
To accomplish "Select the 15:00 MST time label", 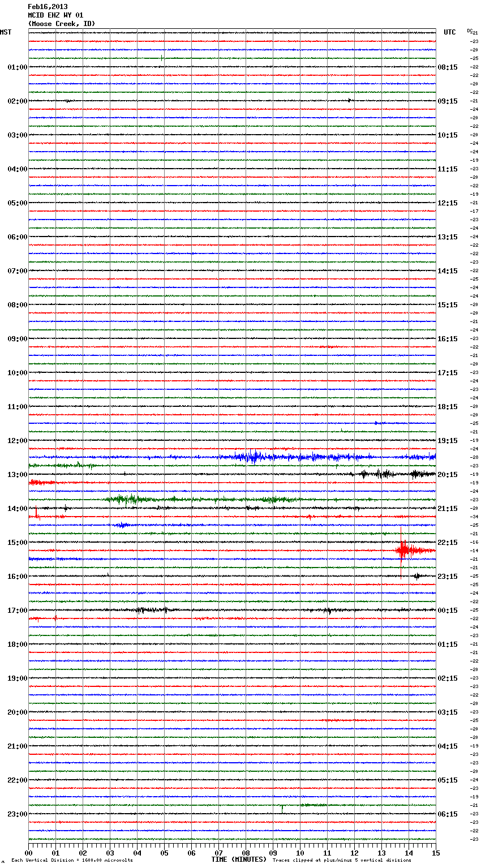I will 18,543.
